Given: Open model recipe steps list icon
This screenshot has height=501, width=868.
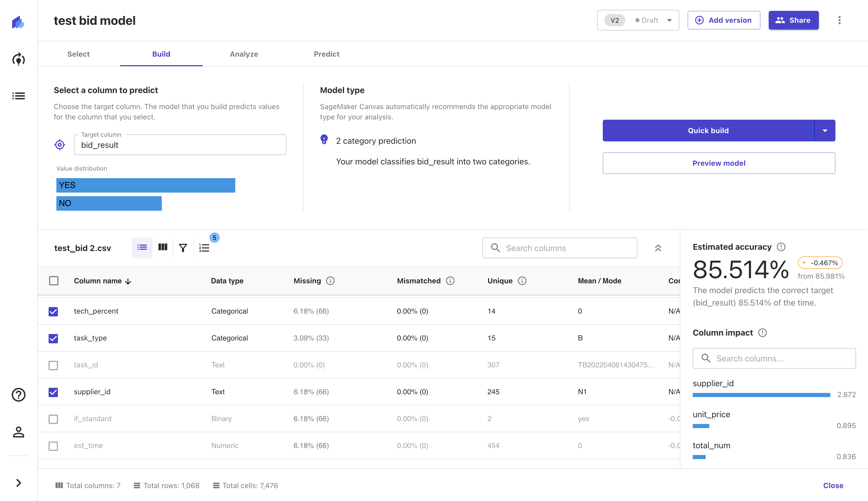Looking at the screenshot, I should pos(204,248).
